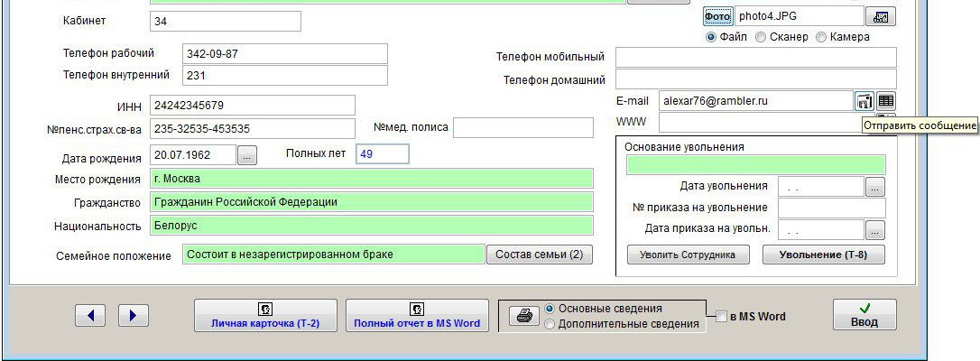Image resolution: width=980 pixels, height=361 pixels.
Task: Select Дополнительные сведения radio option
Action: click(x=550, y=324)
